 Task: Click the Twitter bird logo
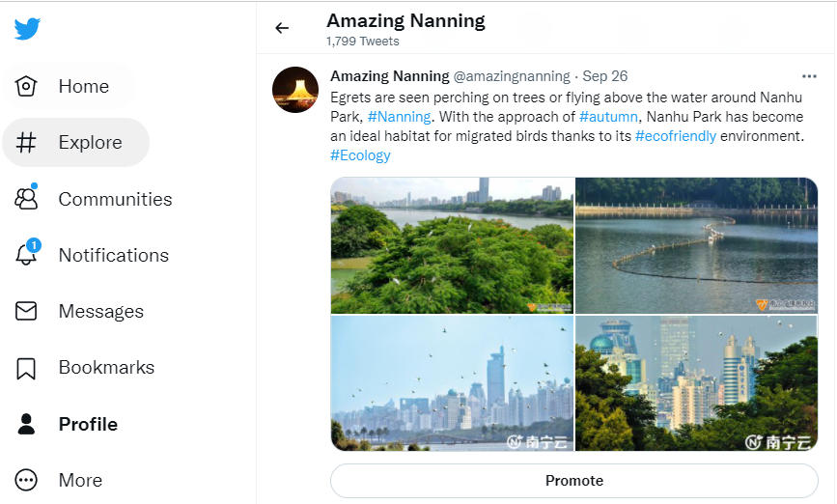click(x=27, y=29)
